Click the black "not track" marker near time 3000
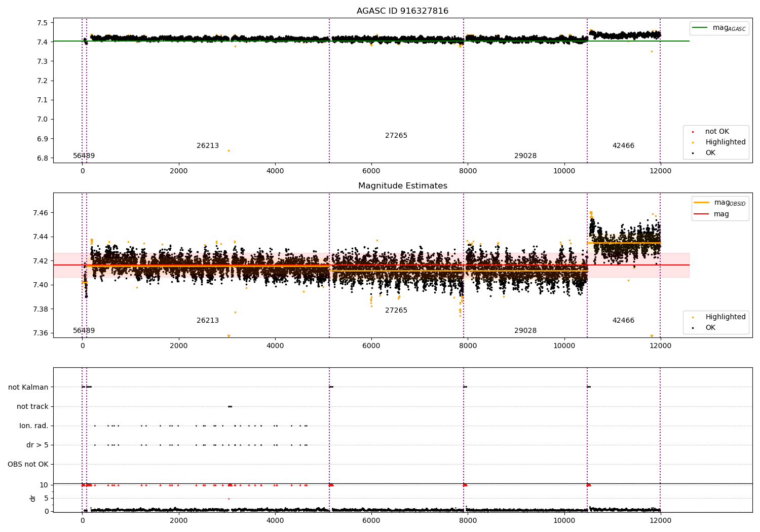The height and width of the screenshot is (532, 760). tap(230, 406)
